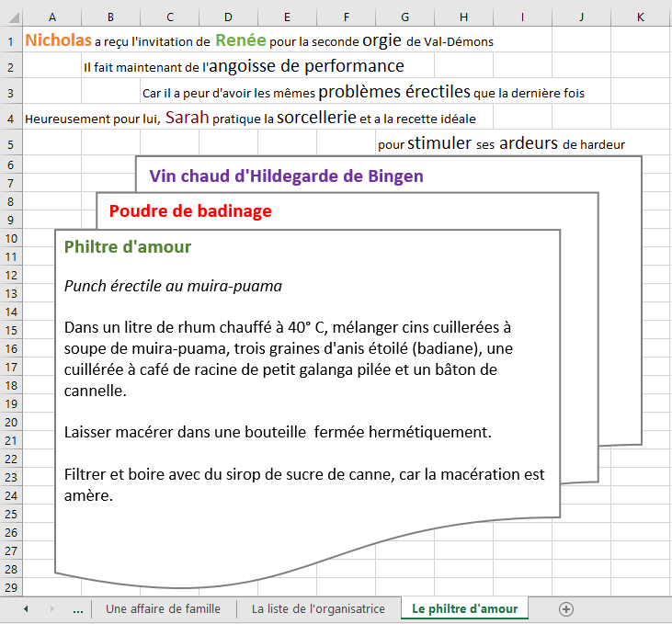Select column K header
Screen dimensions: 672x624
click(640, 17)
